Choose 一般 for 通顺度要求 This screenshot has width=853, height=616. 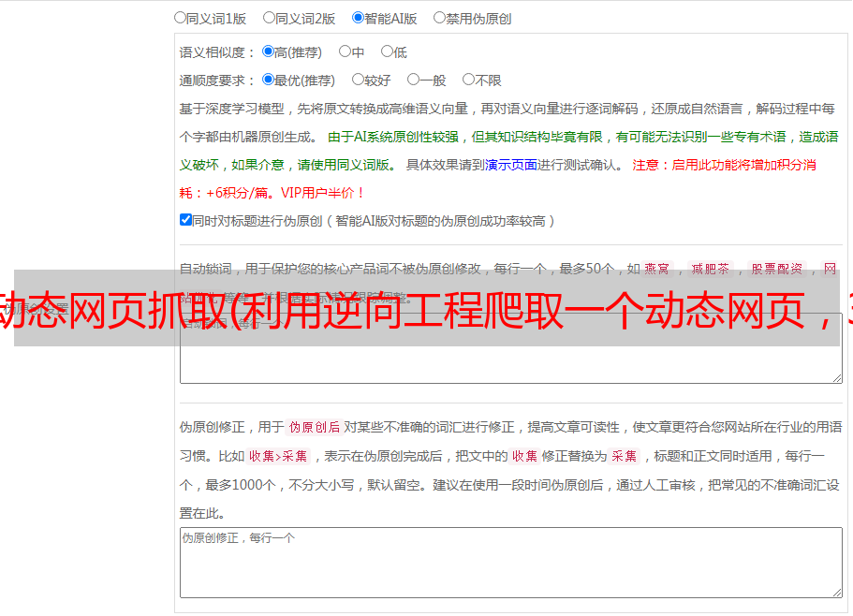[x=413, y=81]
